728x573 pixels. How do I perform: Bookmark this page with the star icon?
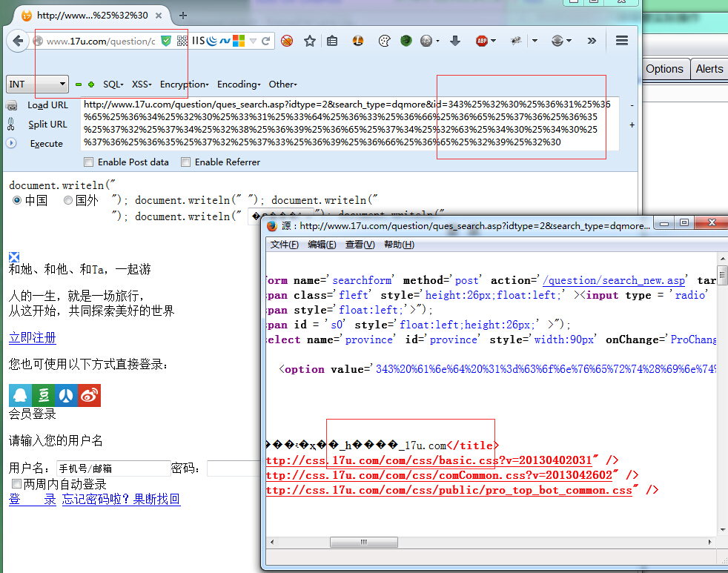[310, 41]
